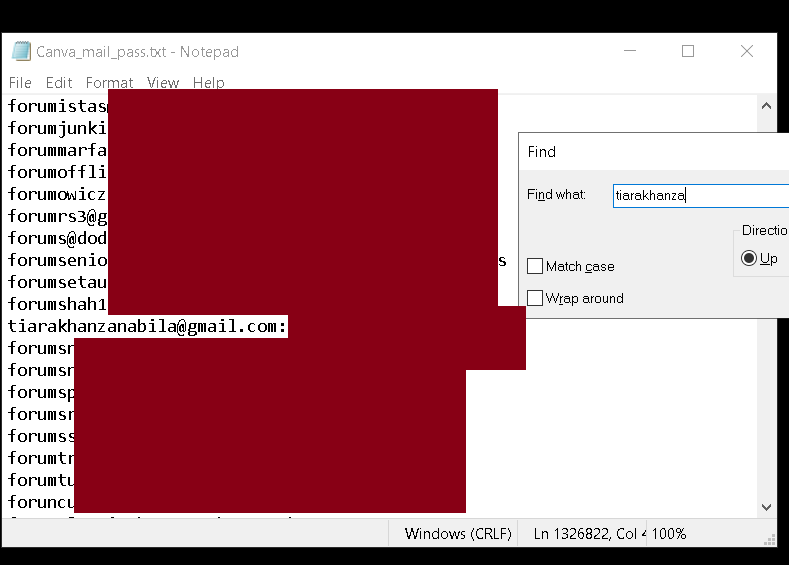Viewport: 789px width, 565px height.
Task: Click the Windows (CRLF) status bar entry
Action: (x=458, y=533)
